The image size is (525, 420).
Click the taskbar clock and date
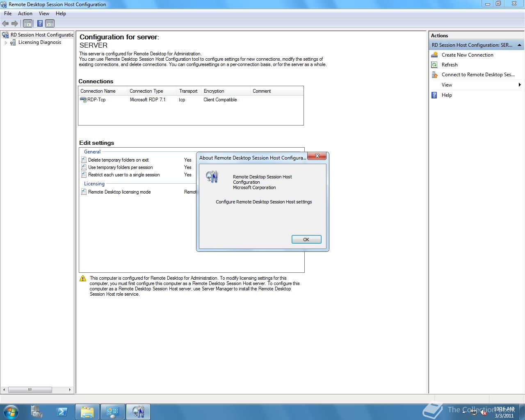pos(504,412)
